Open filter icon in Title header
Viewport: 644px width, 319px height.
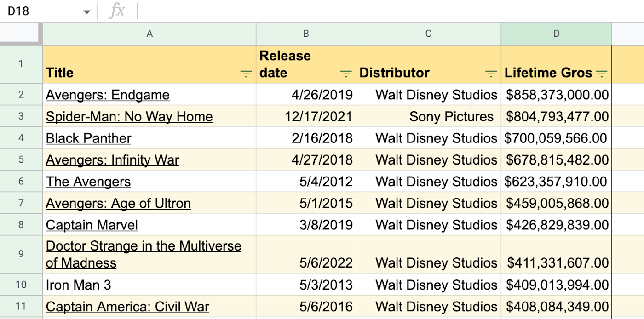pos(246,74)
